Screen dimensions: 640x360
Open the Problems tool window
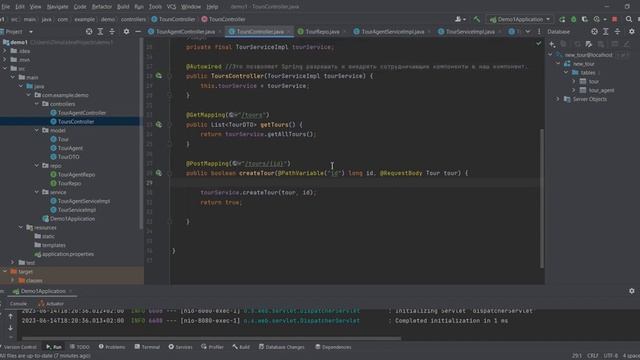click(112, 347)
